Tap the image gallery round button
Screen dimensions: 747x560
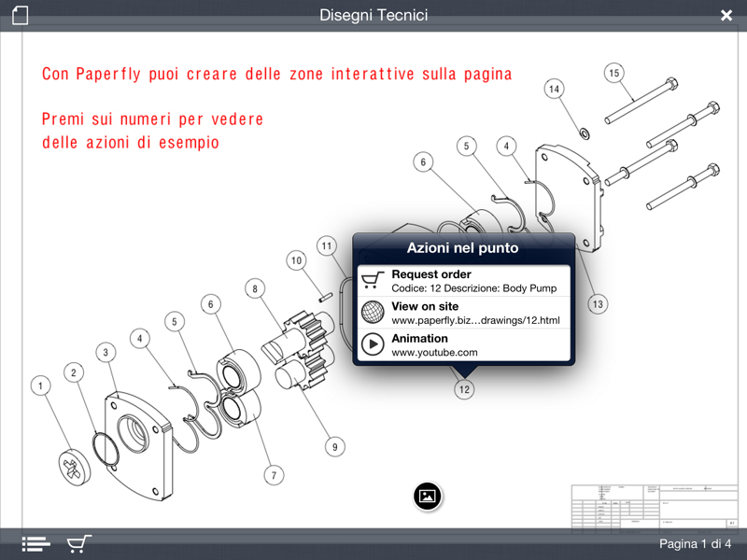[x=427, y=496]
